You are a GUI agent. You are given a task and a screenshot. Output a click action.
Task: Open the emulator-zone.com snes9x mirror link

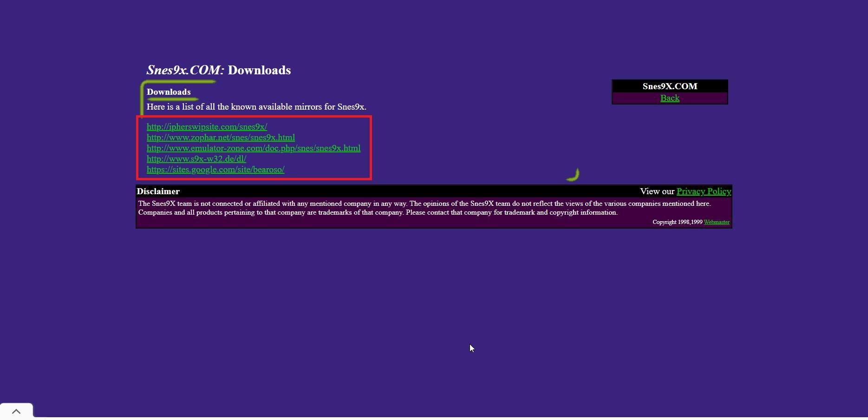[254, 148]
